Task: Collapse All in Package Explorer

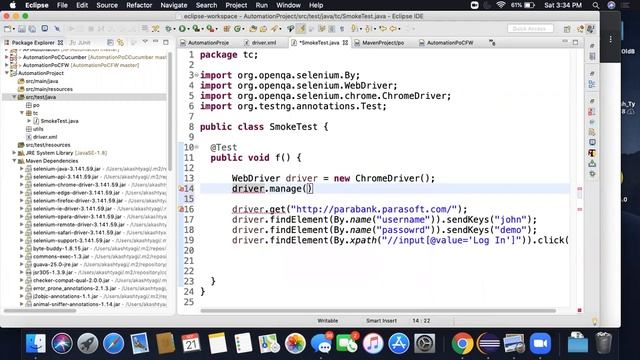Action: coord(110,42)
